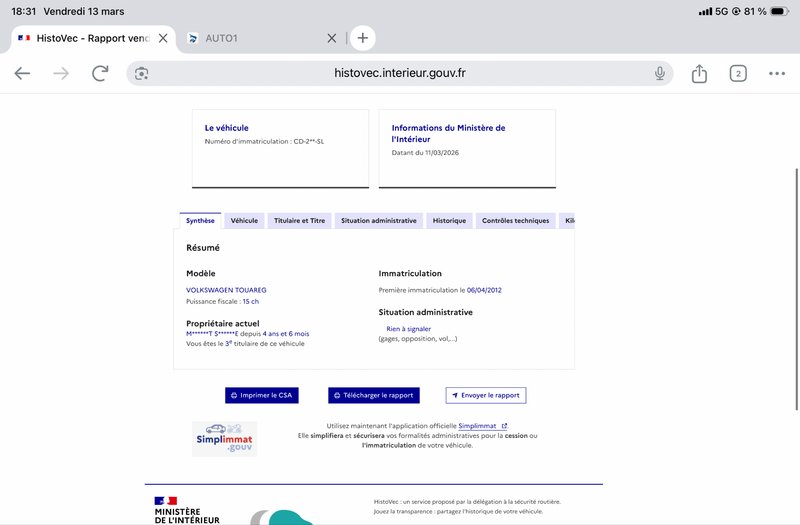Viewport: 800px width, 525px height.
Task: Select the Synthèse tab
Action: pyautogui.click(x=200, y=220)
